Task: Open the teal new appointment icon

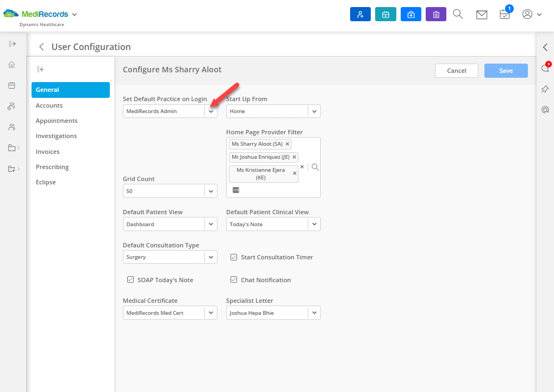Action: click(385, 15)
